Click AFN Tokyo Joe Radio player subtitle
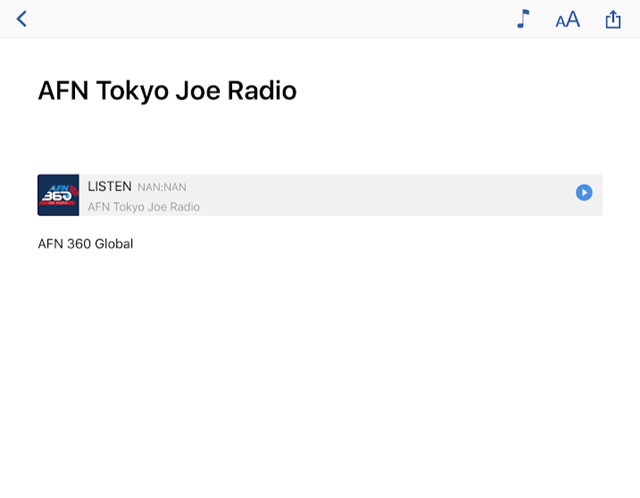Viewport: 640px width, 498px height. click(x=144, y=207)
